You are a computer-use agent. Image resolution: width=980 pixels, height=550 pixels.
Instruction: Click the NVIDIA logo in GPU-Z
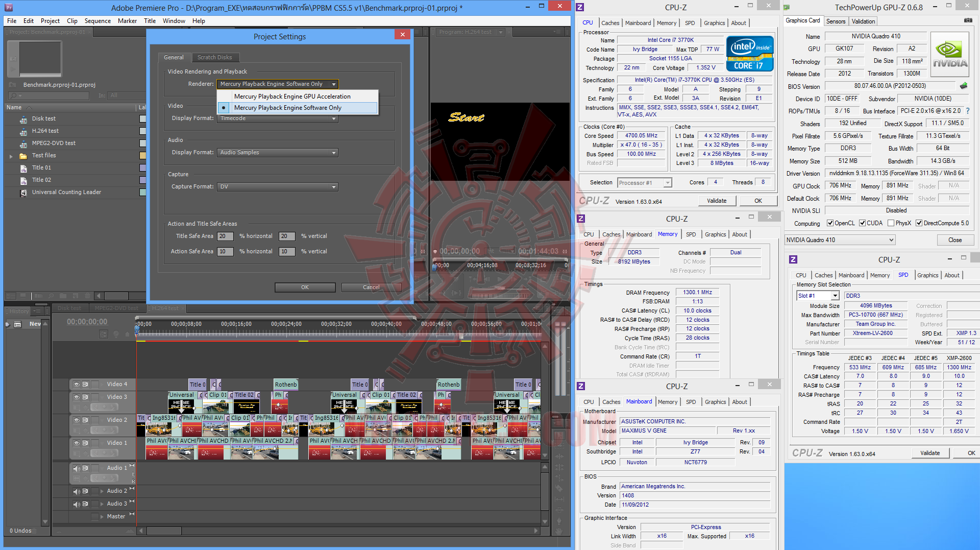(949, 55)
